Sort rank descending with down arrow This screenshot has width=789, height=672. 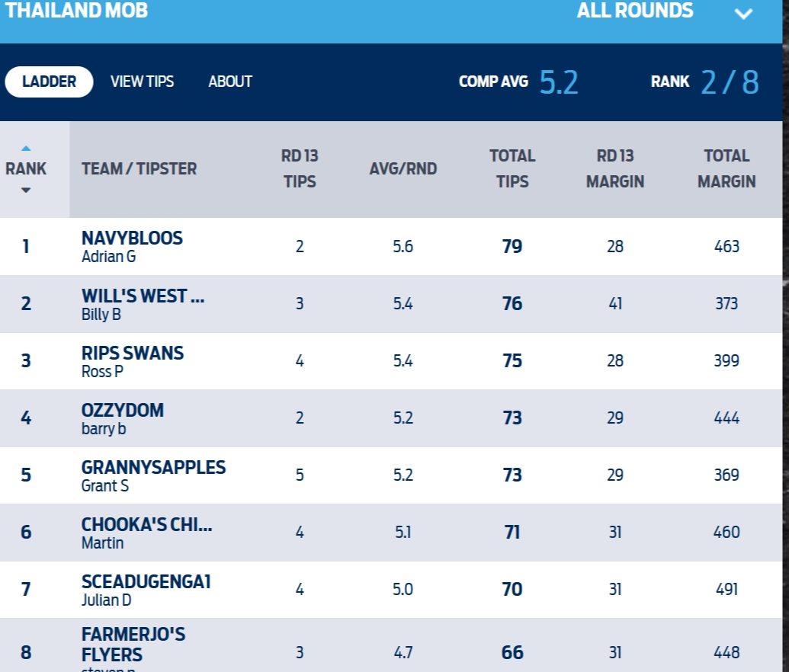pyautogui.click(x=26, y=190)
